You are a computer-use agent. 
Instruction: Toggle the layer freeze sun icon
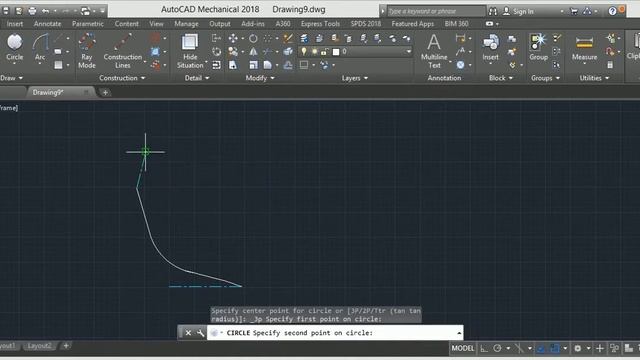tap(314, 51)
